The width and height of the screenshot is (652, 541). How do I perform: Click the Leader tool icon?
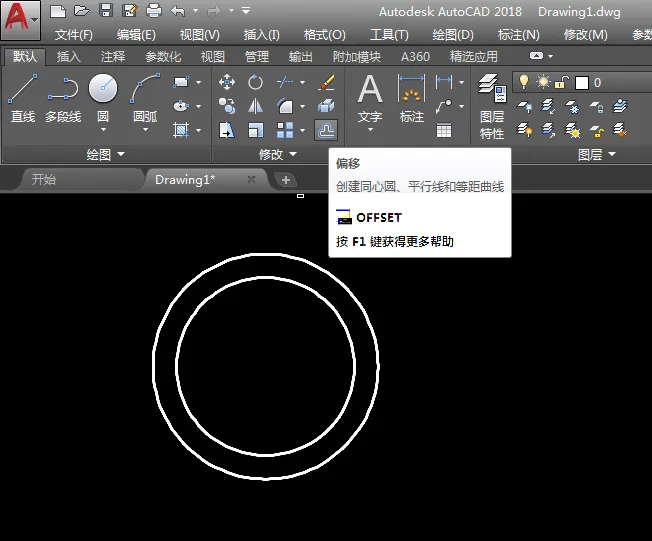pyautogui.click(x=444, y=106)
